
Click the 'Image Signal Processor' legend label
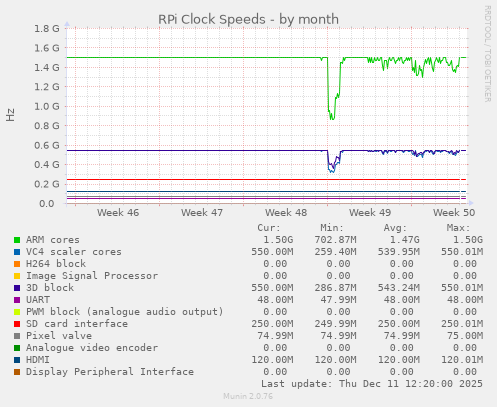tap(92, 276)
